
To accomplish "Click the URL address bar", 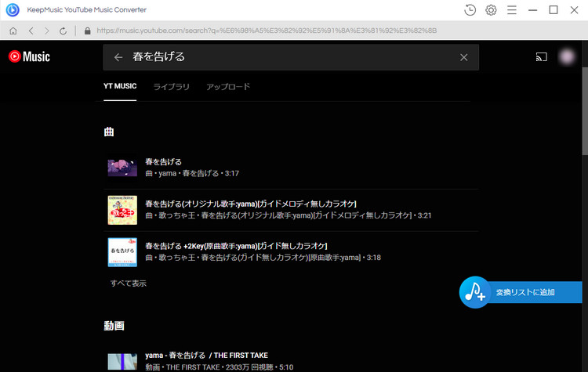I will click(267, 31).
